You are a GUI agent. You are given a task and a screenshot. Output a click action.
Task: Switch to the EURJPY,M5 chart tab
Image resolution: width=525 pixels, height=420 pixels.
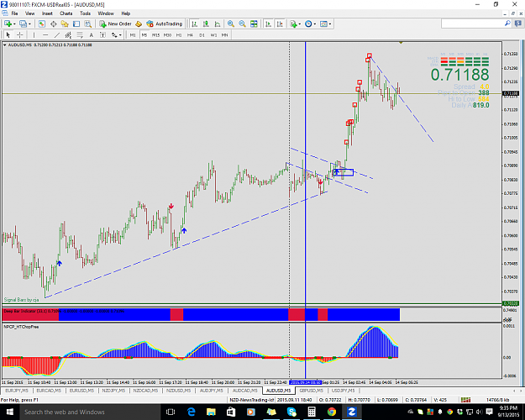click(17, 391)
